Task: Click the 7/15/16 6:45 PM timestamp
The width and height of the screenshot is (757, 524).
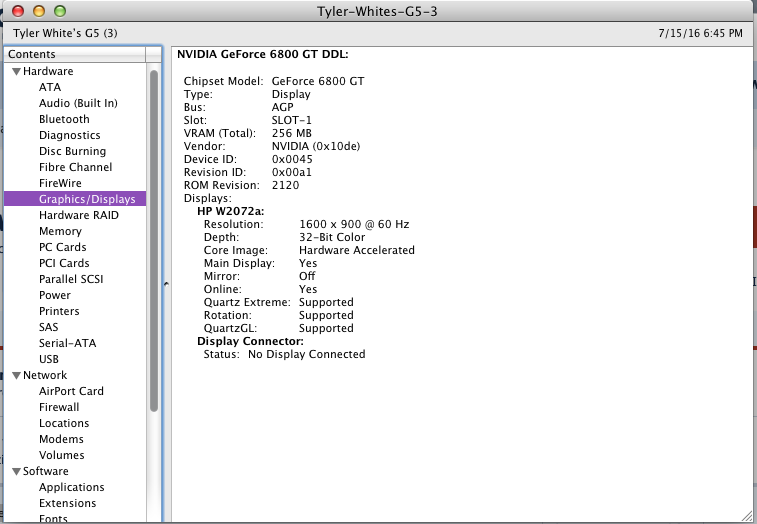Action: 701,33
